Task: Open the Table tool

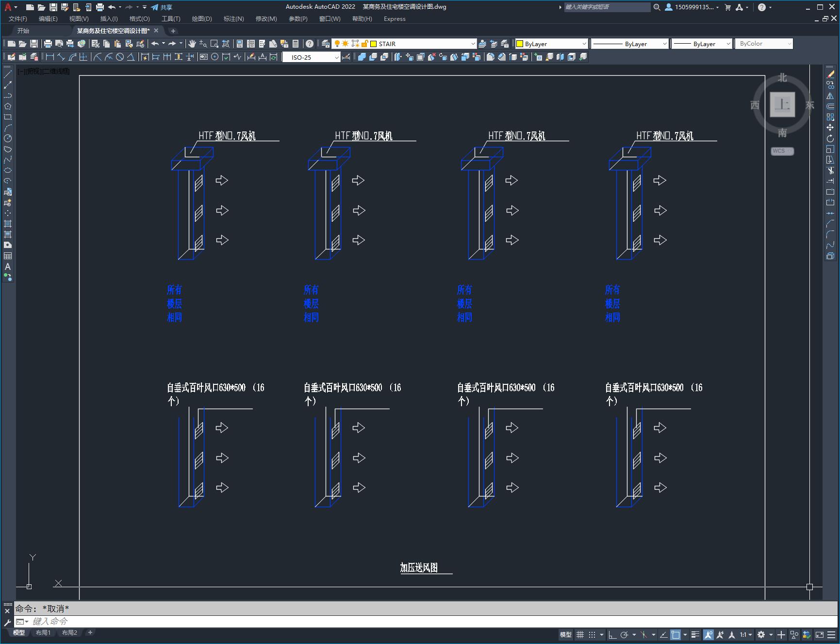Action: click(x=8, y=256)
